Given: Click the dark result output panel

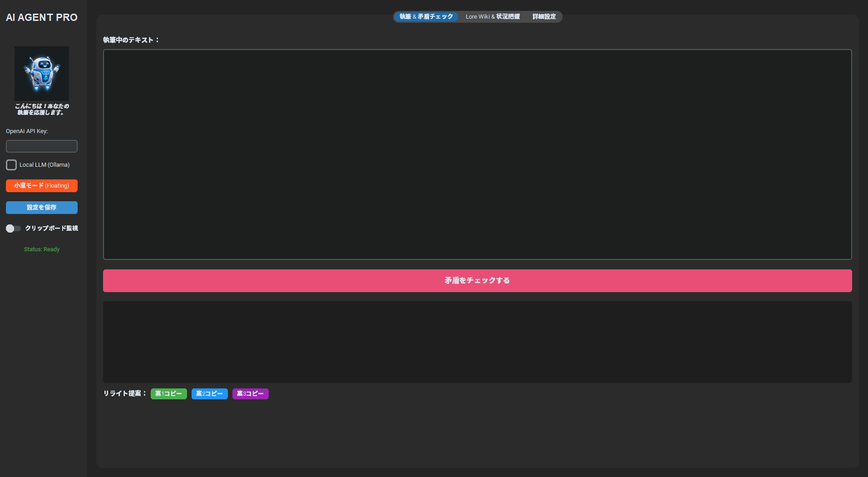Looking at the screenshot, I should click(477, 342).
